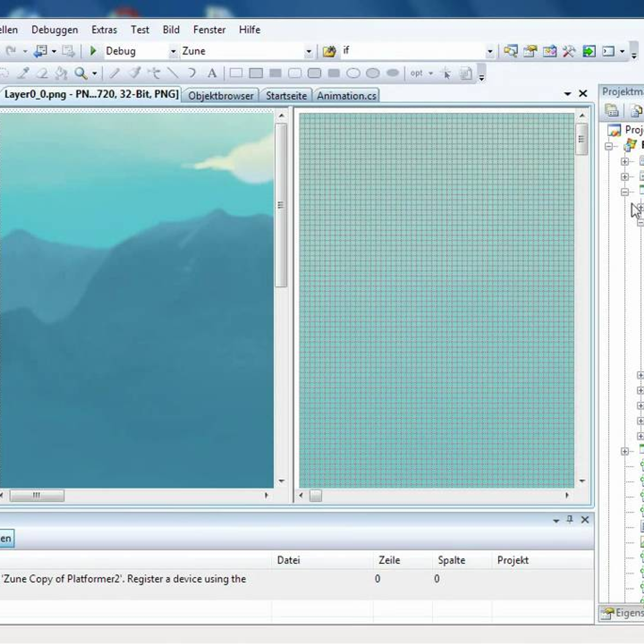The image size is (644, 644).
Task: Open the Command Window button's dropdown arrow
Action: pos(622,51)
